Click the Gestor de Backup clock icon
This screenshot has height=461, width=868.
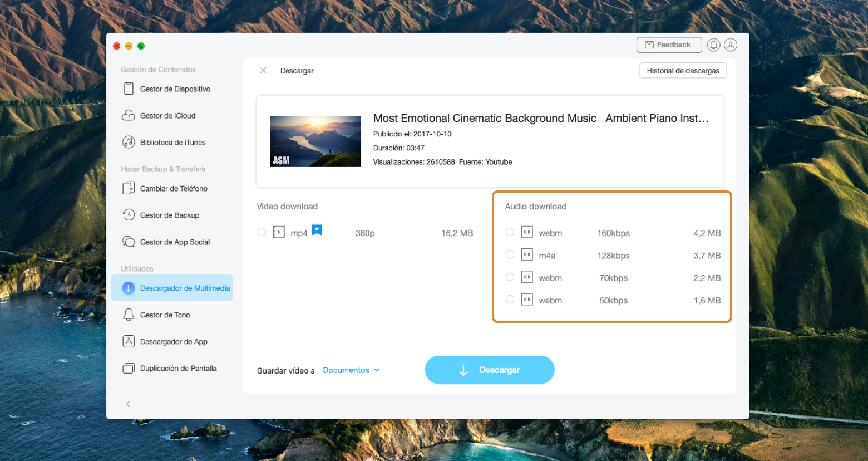point(129,215)
